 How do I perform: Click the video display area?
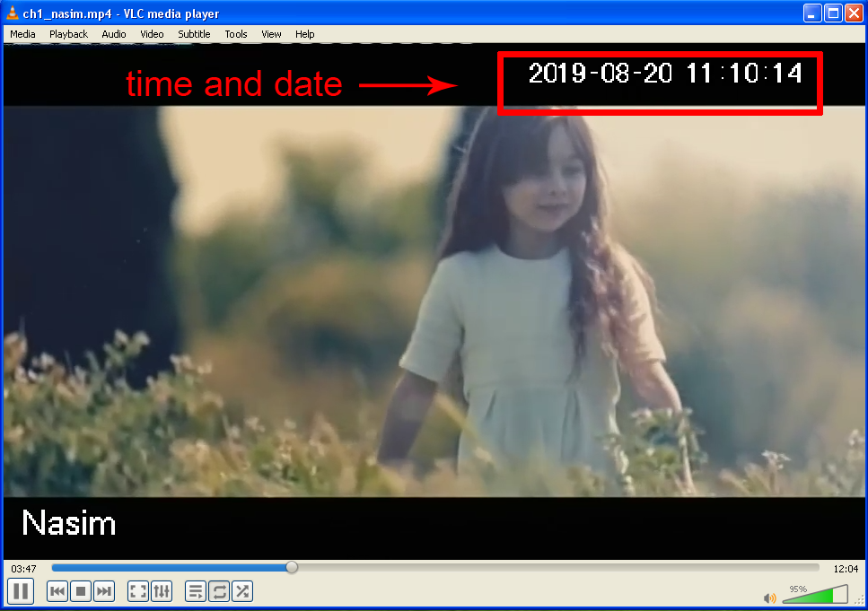coord(434,301)
